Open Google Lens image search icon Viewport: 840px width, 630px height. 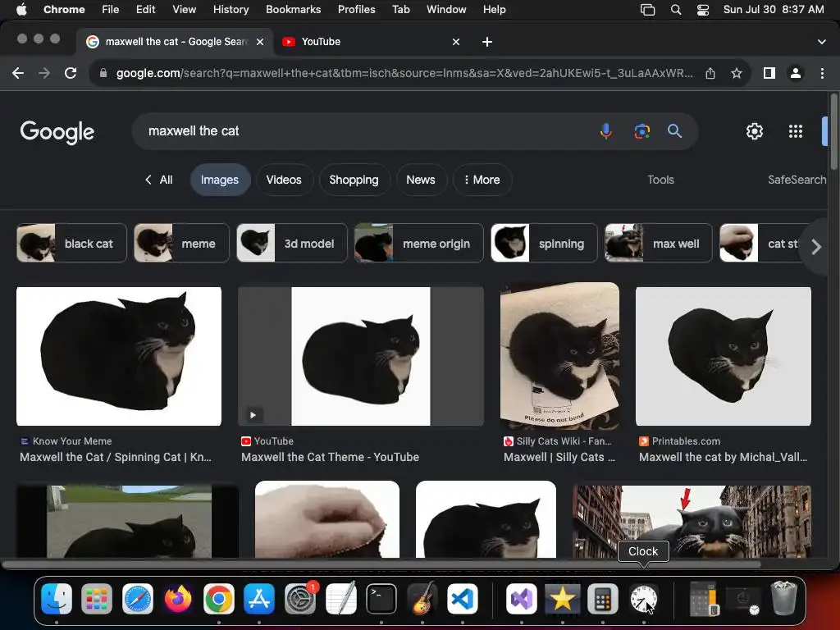[641, 130]
